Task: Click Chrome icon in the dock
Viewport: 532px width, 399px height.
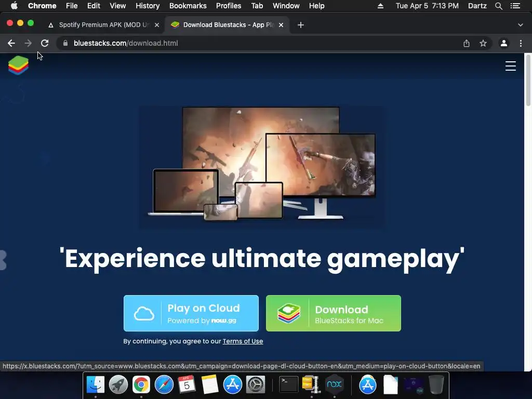Action: click(x=141, y=385)
